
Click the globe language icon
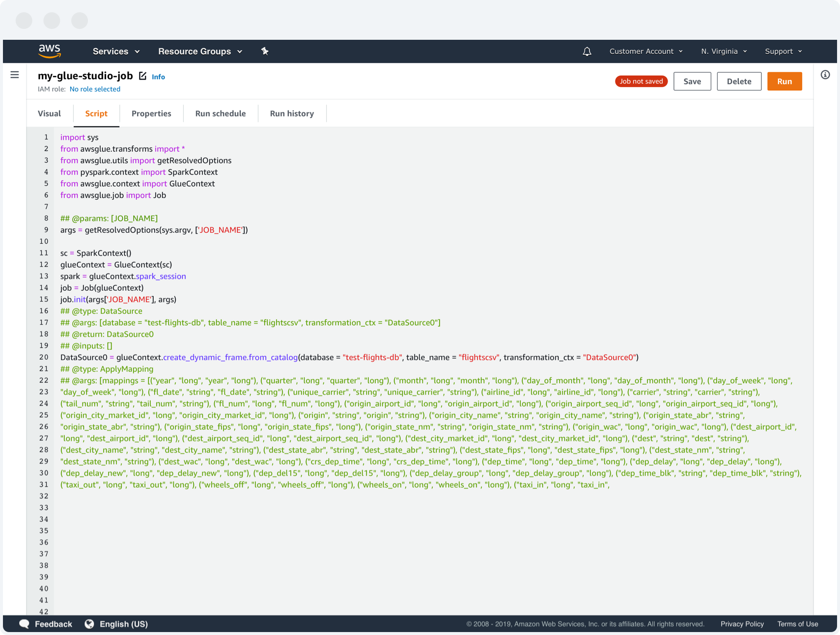89,624
